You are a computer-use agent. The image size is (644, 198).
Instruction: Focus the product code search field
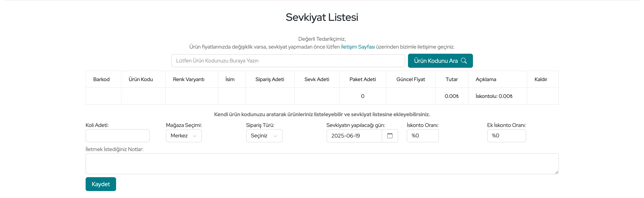[x=288, y=61]
